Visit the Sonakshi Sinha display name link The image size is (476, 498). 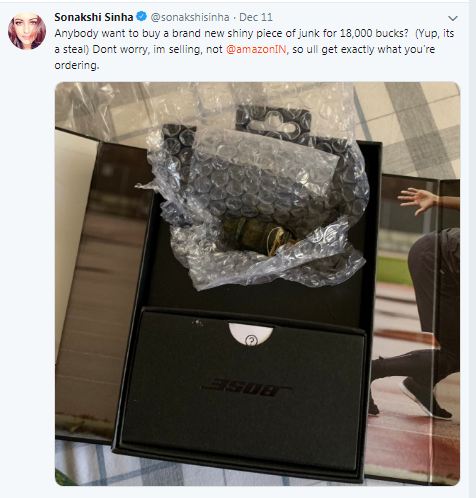94,17
